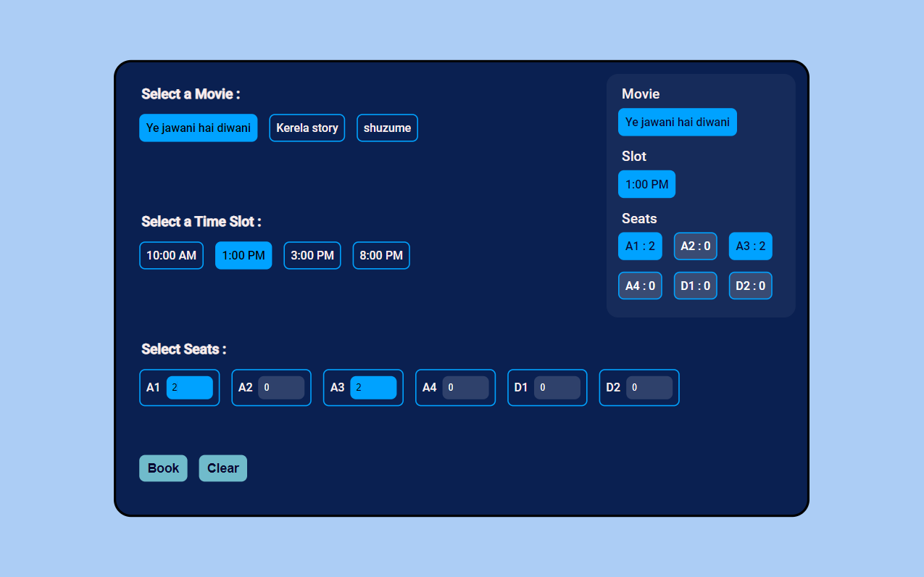The height and width of the screenshot is (577, 924).
Task: Click the Select a Time Slot heading
Action: [201, 222]
